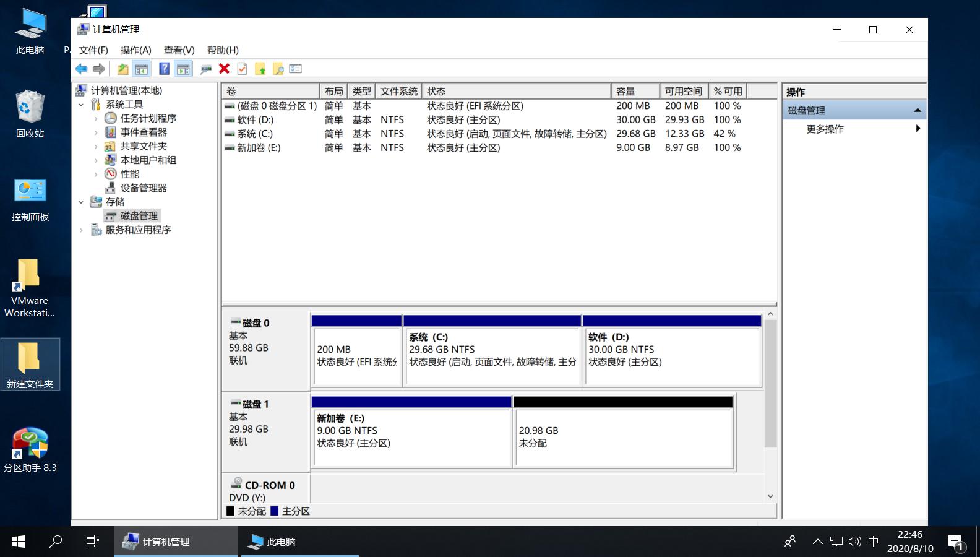Screen dimensions: 980x557
Task: Select the 20.98 GB unallocated partition block
Action: pyautogui.click(x=623, y=436)
